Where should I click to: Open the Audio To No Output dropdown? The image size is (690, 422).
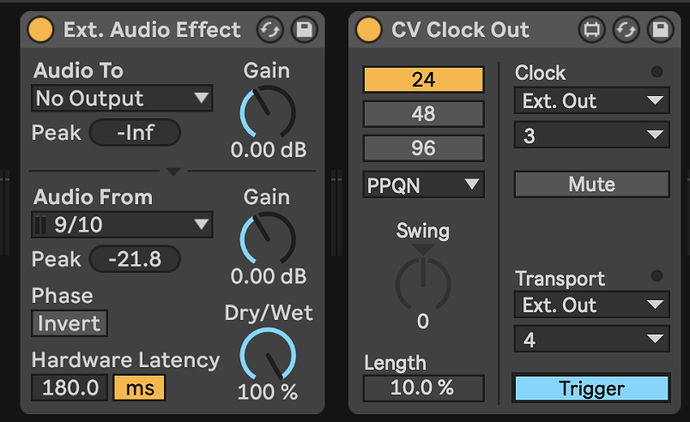122,98
